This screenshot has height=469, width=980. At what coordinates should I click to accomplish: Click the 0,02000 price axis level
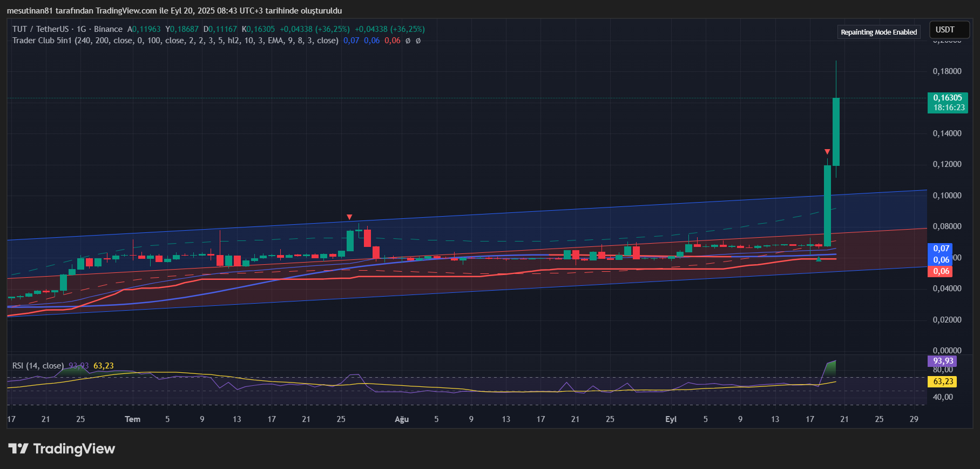pyautogui.click(x=947, y=320)
